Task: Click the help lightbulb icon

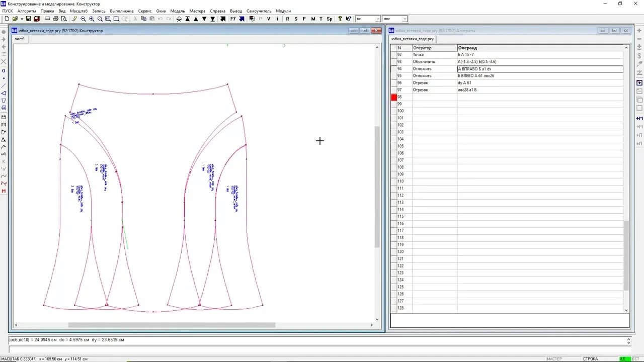Action: click(x=340, y=19)
